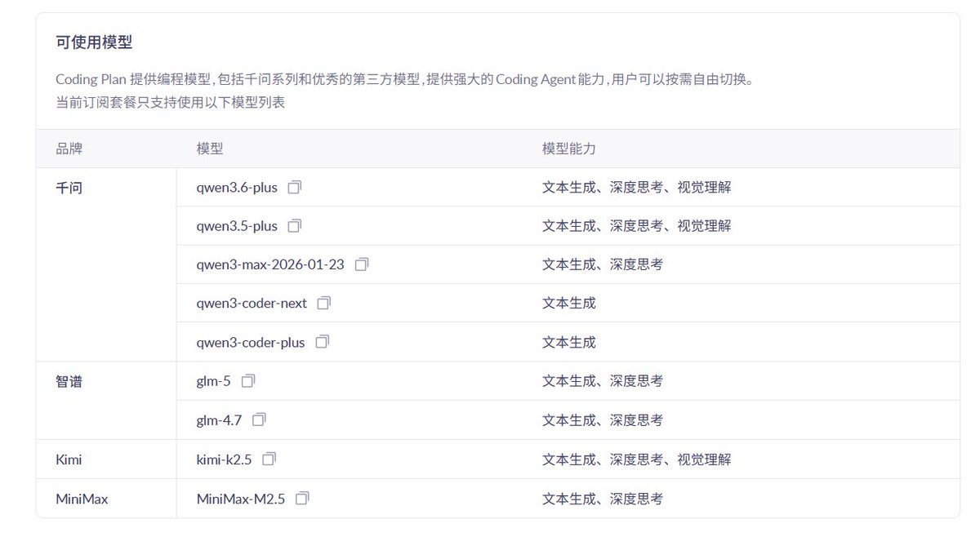Click the MiniMax-M2.5 model text

tap(241, 499)
